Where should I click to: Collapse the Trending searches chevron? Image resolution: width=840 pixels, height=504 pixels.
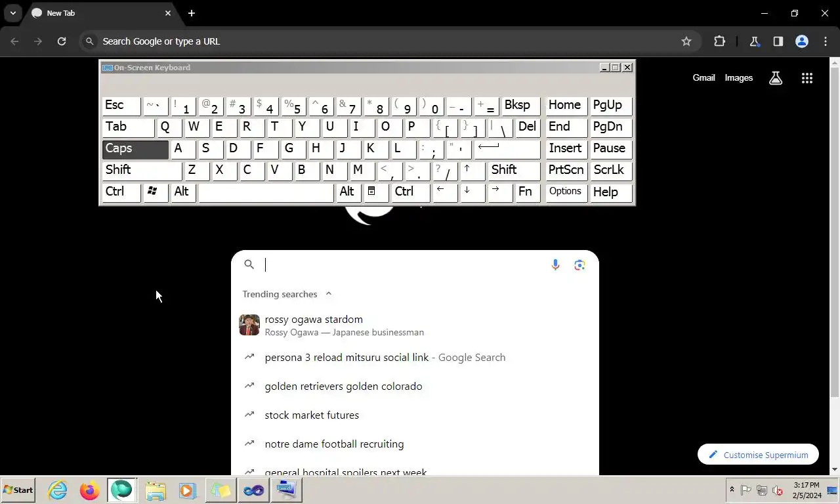pos(329,294)
